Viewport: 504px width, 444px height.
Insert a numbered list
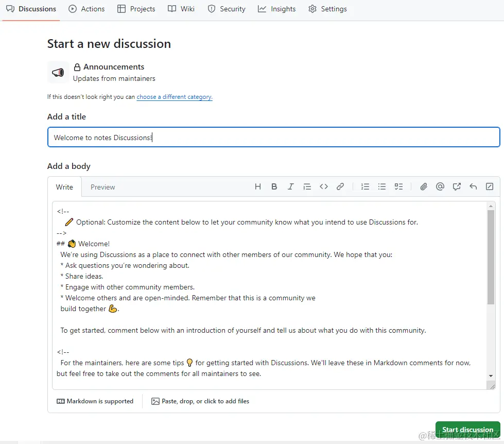point(365,187)
